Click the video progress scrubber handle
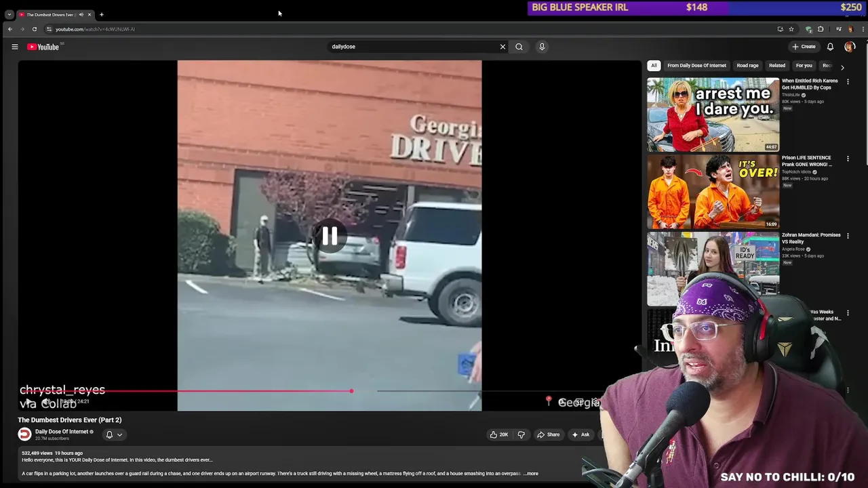Screen dimensions: 868x488 click(x=351, y=391)
